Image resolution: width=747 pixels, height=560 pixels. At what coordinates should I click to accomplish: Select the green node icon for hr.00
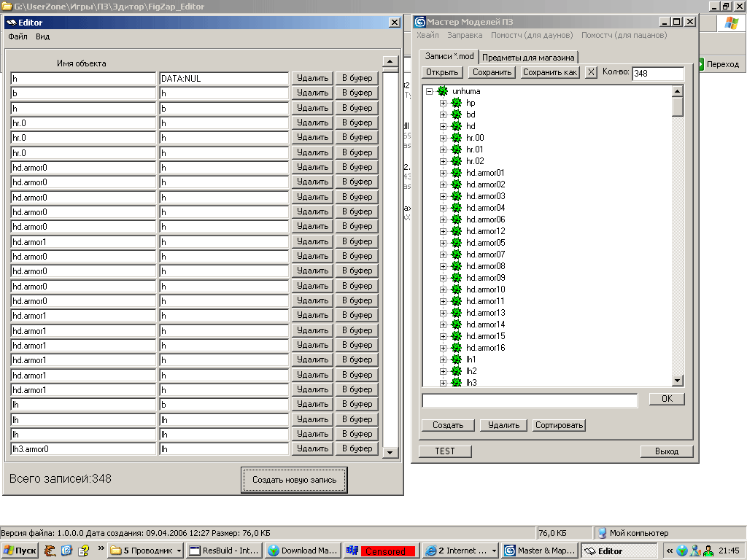(x=457, y=138)
